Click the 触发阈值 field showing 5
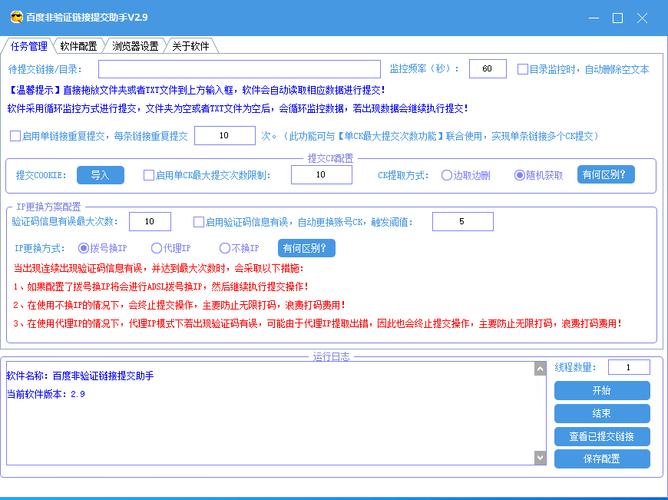Screen dimensions: 668x500 click(x=463, y=221)
